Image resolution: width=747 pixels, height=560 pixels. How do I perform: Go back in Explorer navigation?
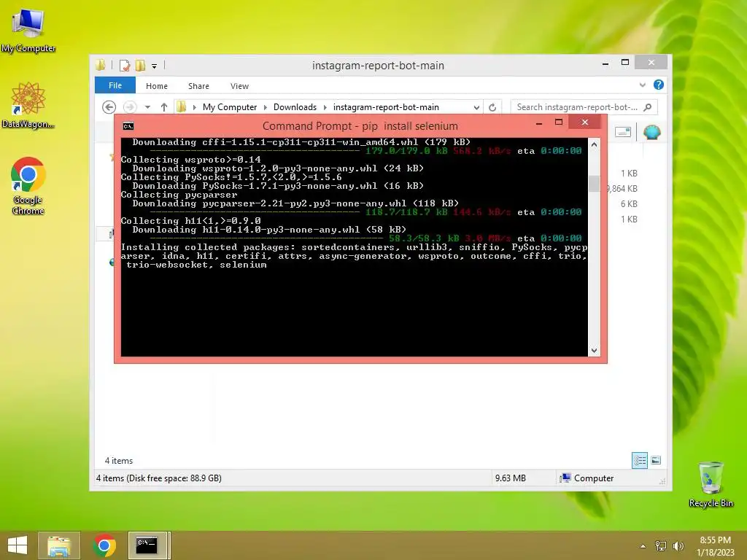tap(109, 107)
